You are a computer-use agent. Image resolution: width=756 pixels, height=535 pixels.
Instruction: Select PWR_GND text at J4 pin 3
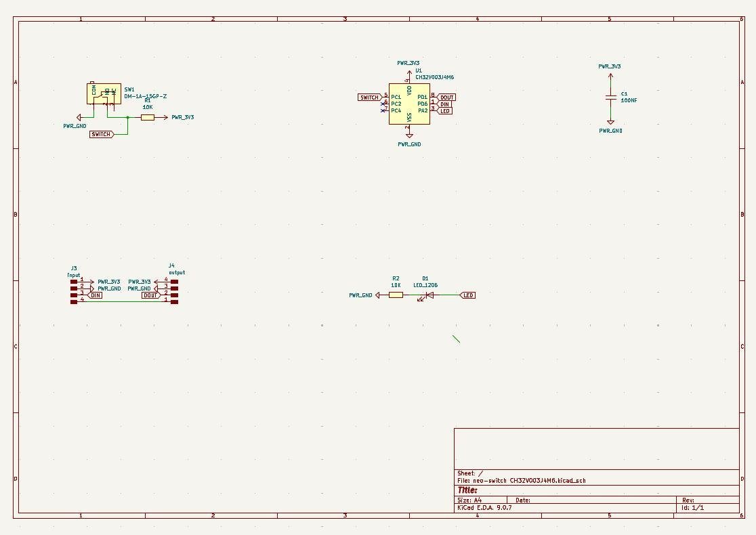[x=140, y=288]
